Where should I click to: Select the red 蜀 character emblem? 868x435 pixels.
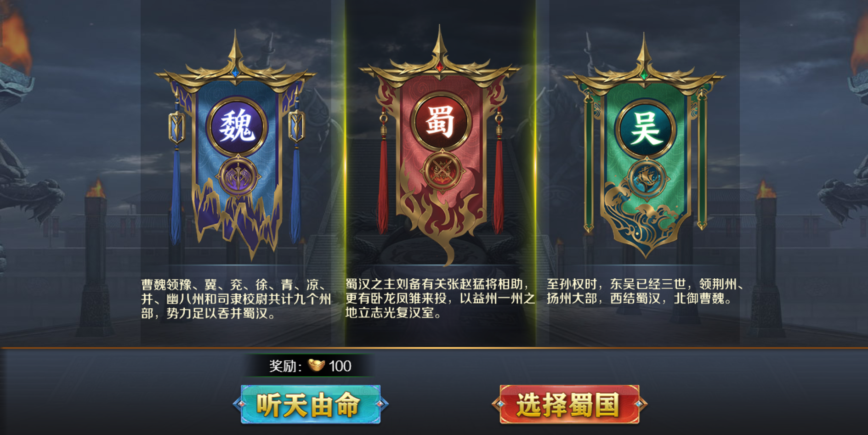tap(441, 122)
